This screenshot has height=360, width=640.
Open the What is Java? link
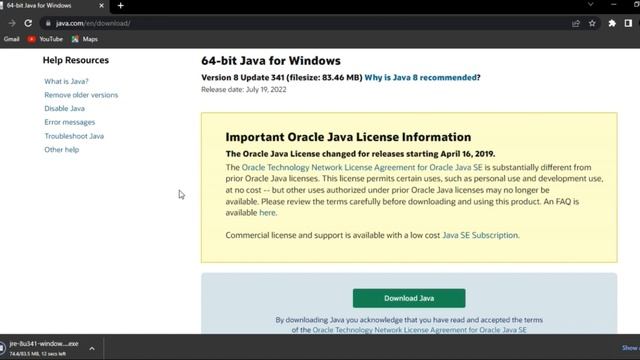(66, 81)
